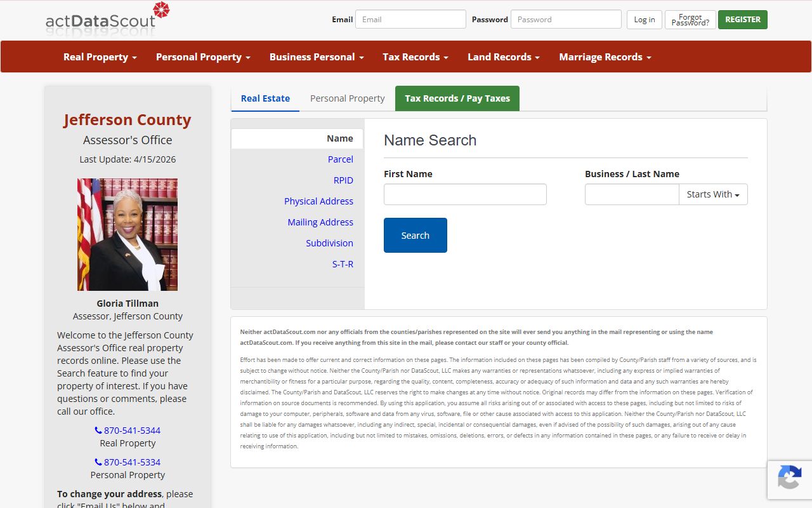Click the blue Search button
812x508 pixels.
pos(416,235)
